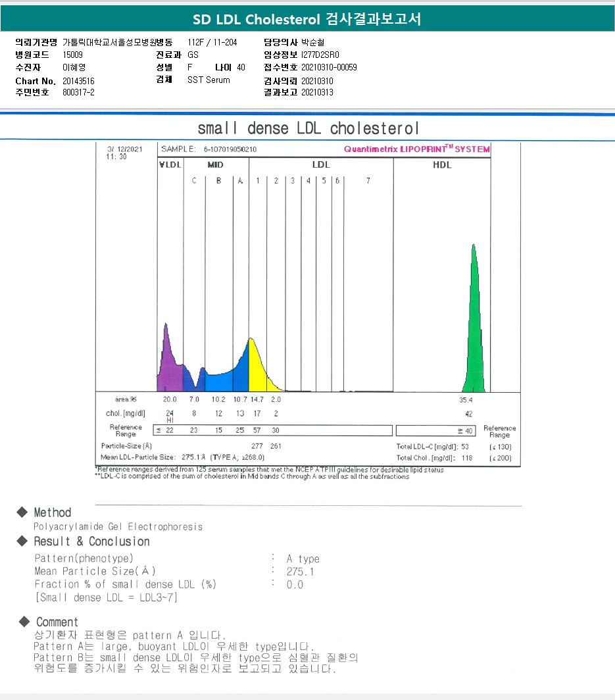This screenshot has width=615, height=700.
Task: Click 'Particle-Size (Å)' row label
Action: [127, 446]
